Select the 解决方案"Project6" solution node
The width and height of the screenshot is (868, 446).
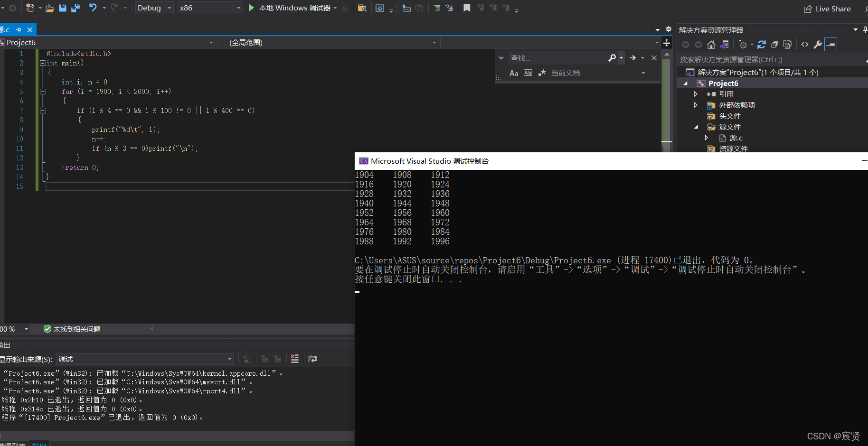click(758, 73)
